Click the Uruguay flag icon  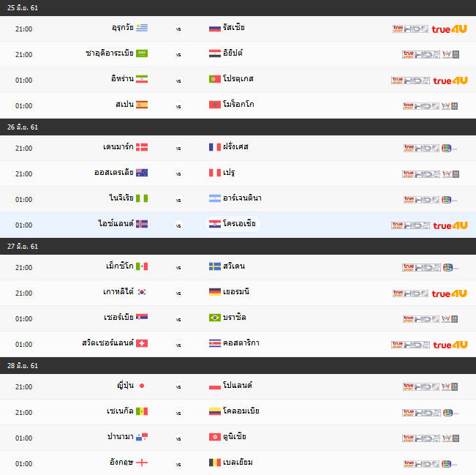[x=142, y=28]
